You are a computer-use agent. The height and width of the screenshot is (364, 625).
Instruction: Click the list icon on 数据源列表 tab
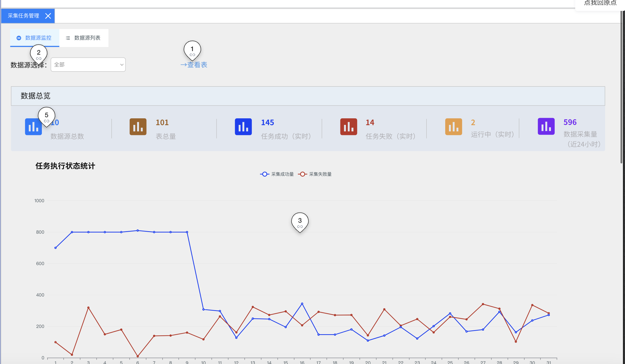(x=68, y=38)
